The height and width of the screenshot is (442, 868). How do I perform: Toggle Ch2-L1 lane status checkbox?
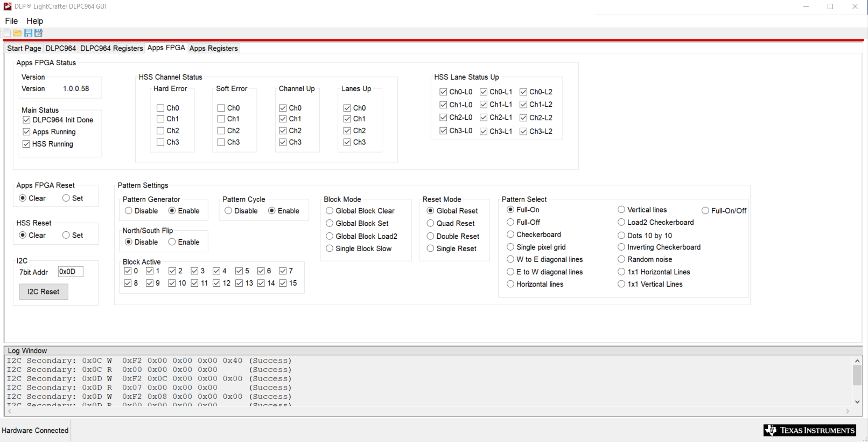(x=484, y=117)
